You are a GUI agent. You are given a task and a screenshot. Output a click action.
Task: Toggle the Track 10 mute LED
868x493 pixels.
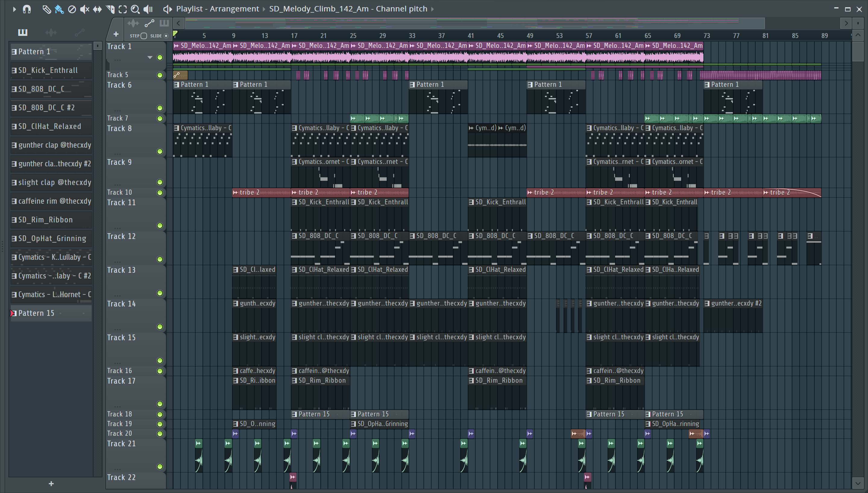[x=160, y=193]
